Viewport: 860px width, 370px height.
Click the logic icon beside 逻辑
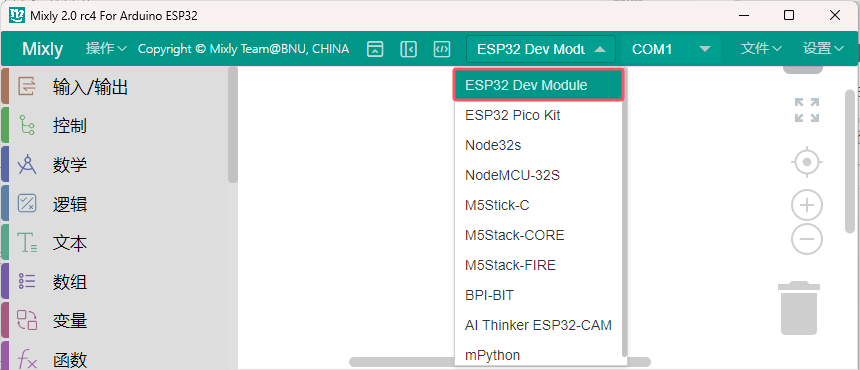(x=27, y=204)
